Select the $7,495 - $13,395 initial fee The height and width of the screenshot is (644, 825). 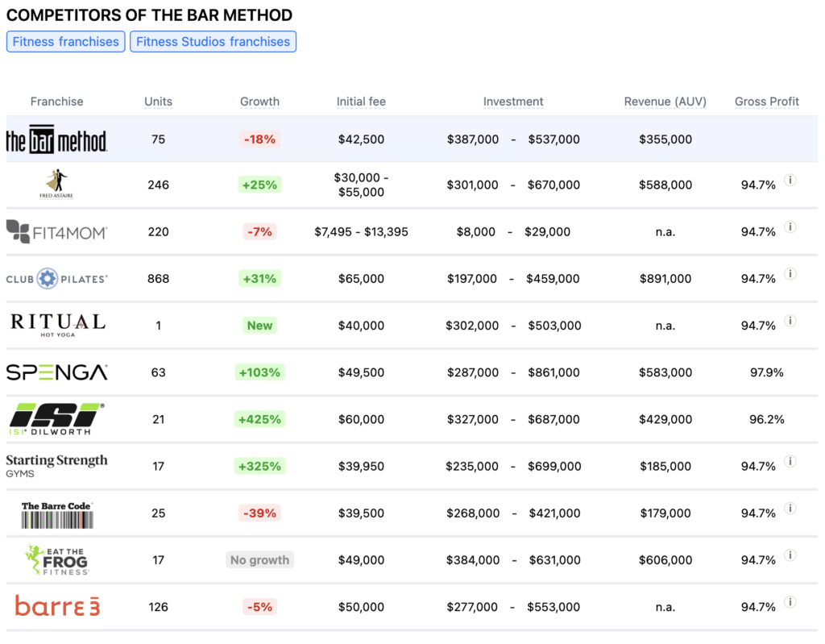point(361,231)
